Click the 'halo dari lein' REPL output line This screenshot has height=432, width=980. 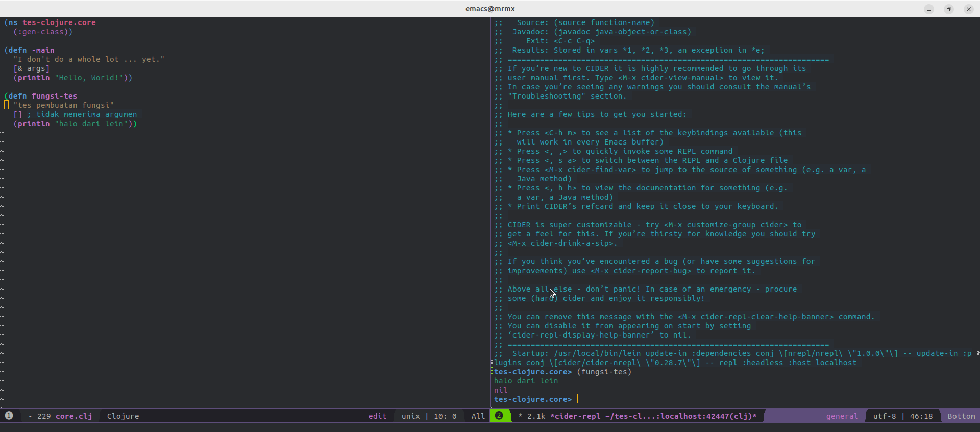coord(526,381)
